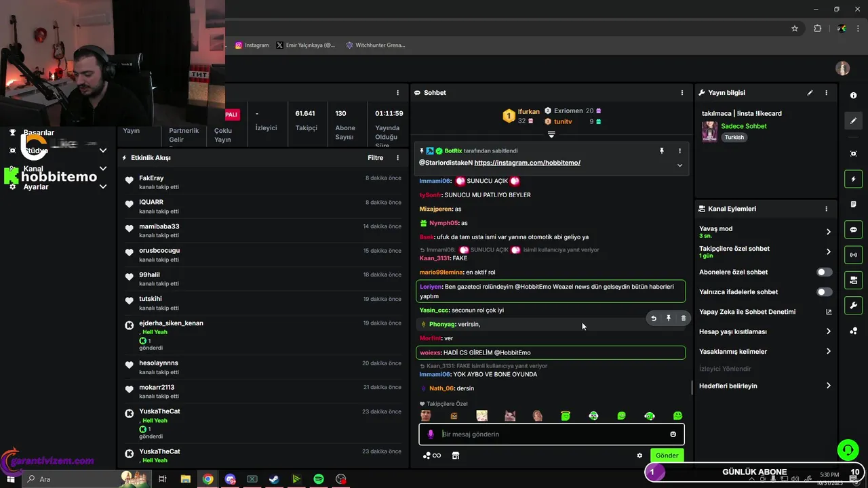The image size is (868, 488).
Task: Click the green support headset button
Action: (847, 449)
